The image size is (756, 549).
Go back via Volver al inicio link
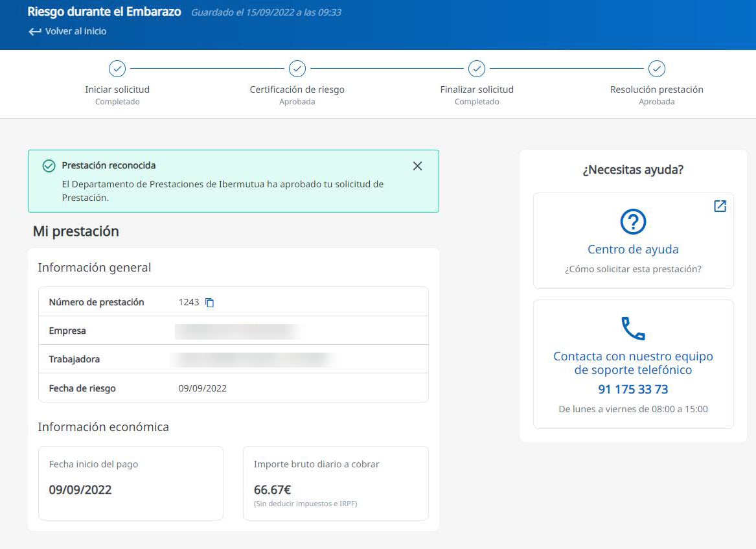coord(75,32)
